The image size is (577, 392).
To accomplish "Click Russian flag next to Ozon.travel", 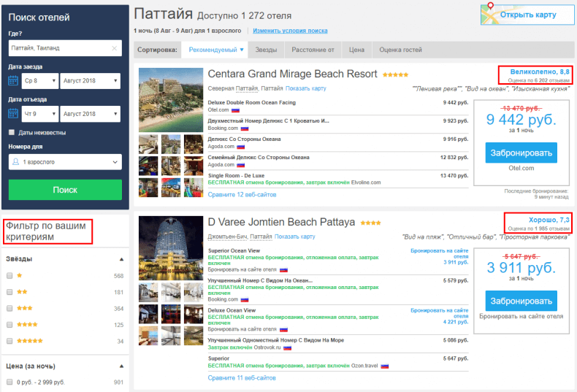I will click(384, 366).
